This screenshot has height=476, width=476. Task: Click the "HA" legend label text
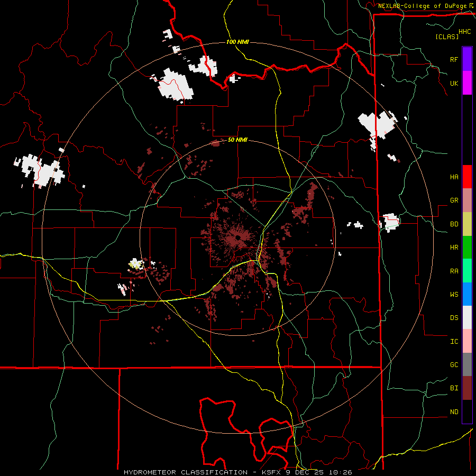454,177
